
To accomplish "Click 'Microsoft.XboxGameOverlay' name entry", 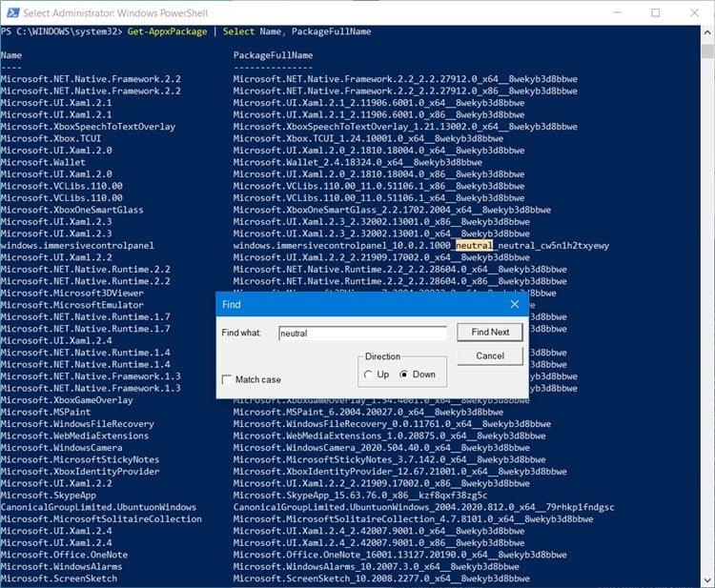I will [x=67, y=400].
